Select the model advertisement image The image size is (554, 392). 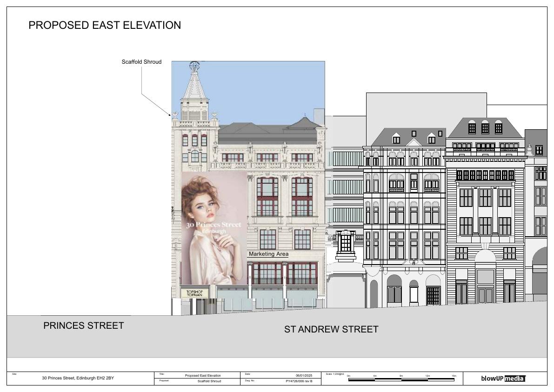click(214, 228)
